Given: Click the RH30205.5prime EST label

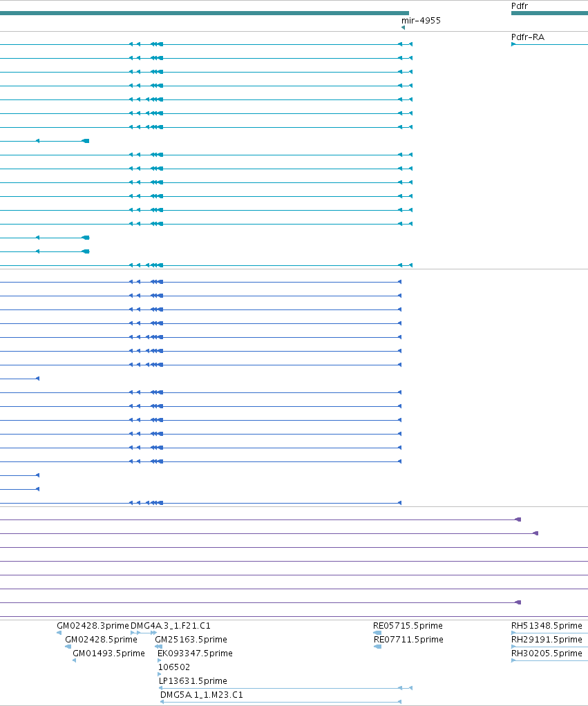Looking at the screenshot, I should coord(547,653).
